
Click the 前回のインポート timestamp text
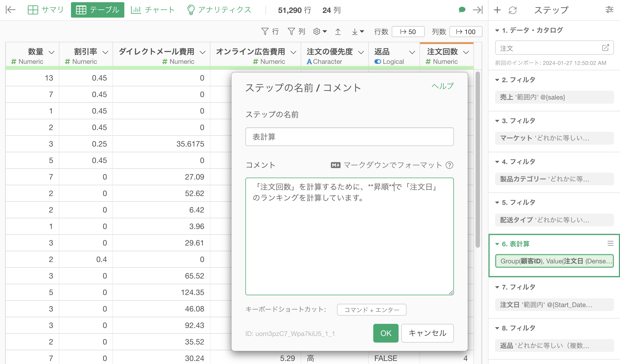pyautogui.click(x=551, y=63)
